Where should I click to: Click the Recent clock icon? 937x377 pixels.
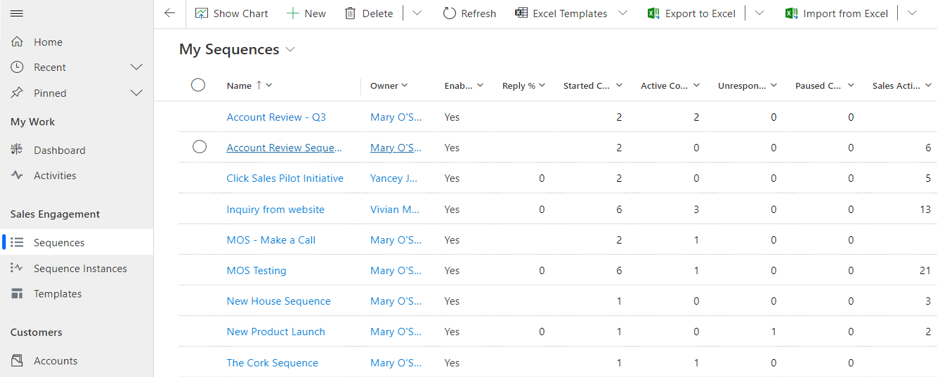[17, 67]
